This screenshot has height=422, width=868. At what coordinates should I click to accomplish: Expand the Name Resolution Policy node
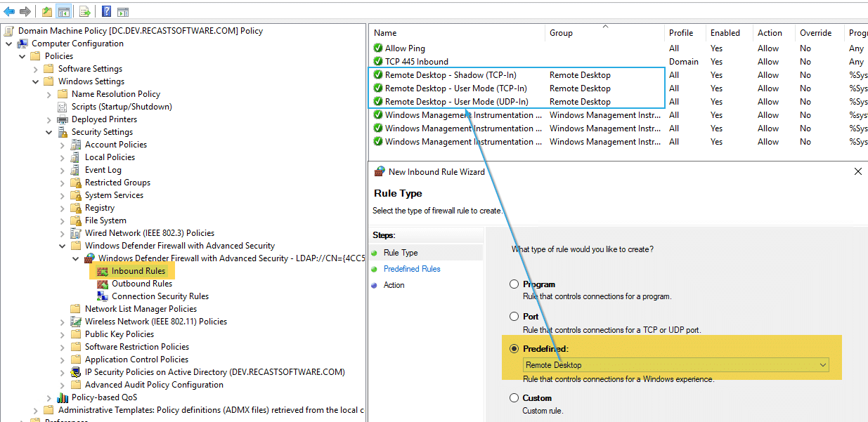coord(49,94)
